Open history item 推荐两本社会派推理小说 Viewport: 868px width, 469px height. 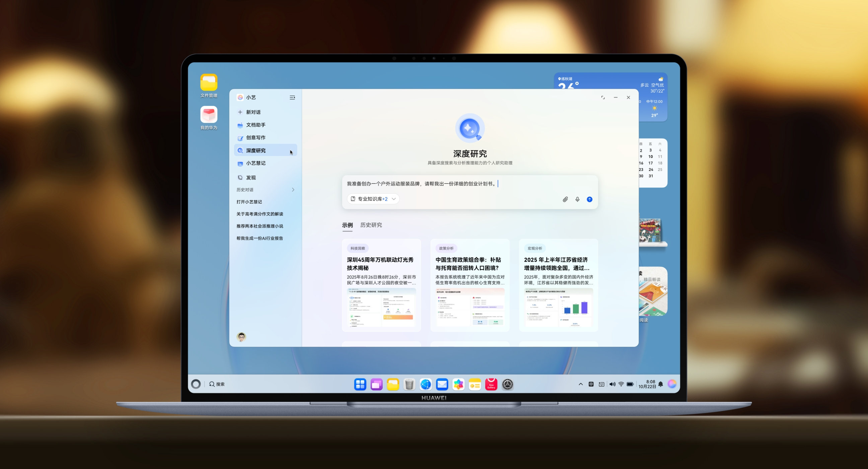click(x=260, y=226)
